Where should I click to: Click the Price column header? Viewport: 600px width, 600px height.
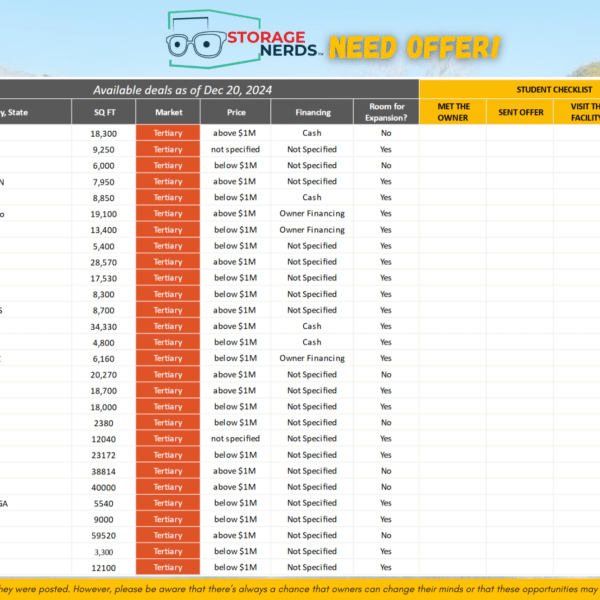(x=236, y=112)
